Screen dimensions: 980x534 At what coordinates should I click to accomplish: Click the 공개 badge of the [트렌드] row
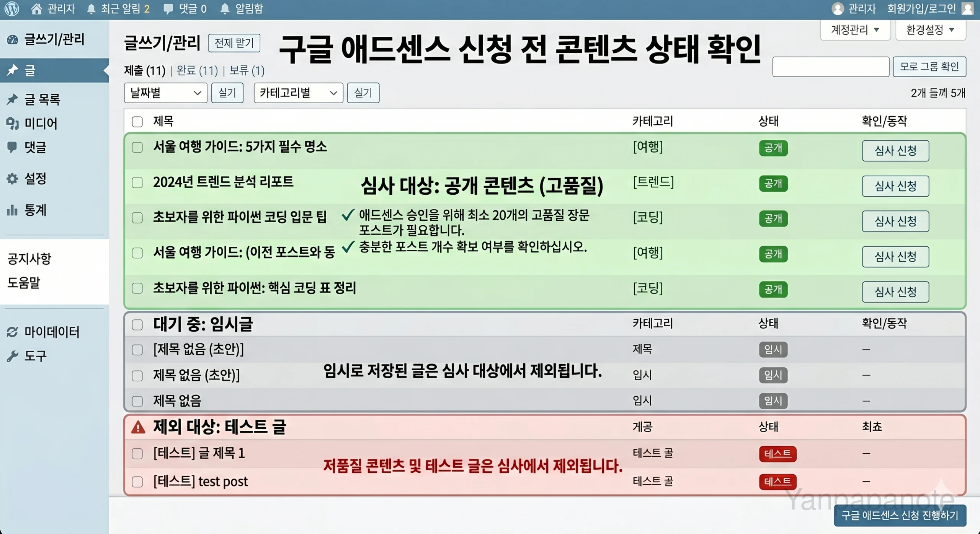point(773,184)
